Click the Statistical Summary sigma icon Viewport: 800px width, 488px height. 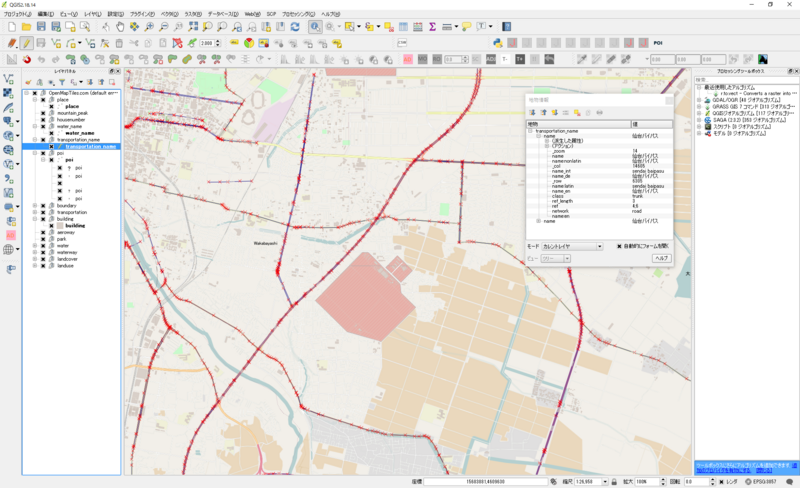432,27
